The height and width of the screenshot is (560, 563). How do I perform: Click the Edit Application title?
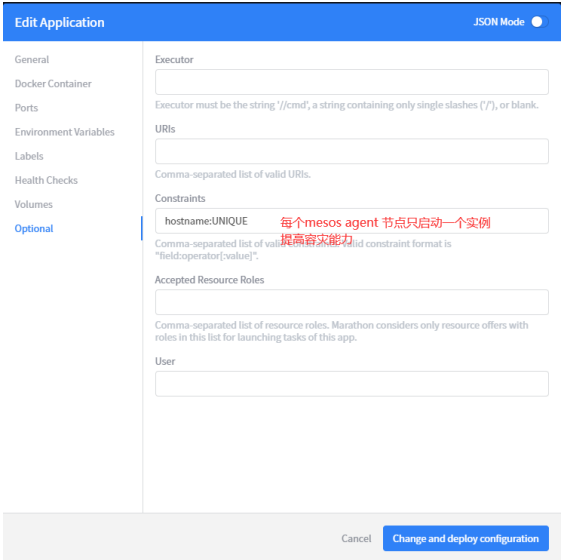[60, 22]
